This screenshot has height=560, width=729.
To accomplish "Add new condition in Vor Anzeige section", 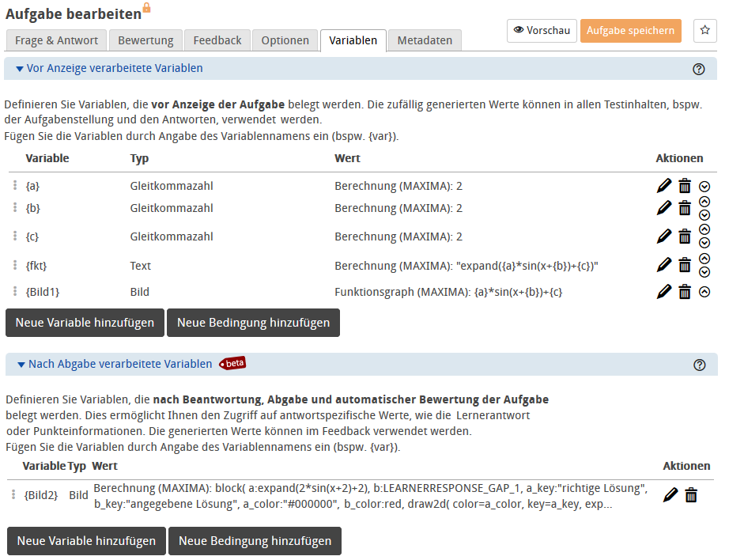I will (x=253, y=323).
